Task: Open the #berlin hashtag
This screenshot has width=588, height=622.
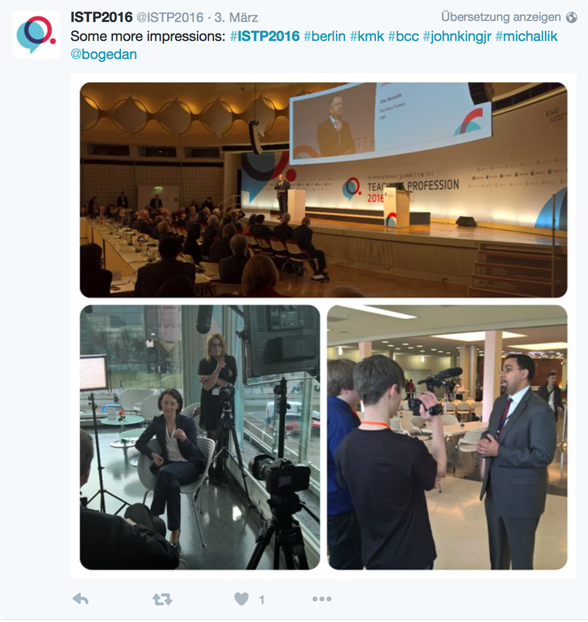Action: click(325, 36)
